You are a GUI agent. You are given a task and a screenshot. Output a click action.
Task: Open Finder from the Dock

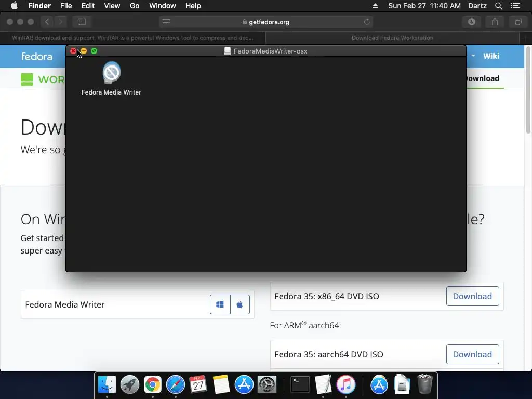point(107,384)
